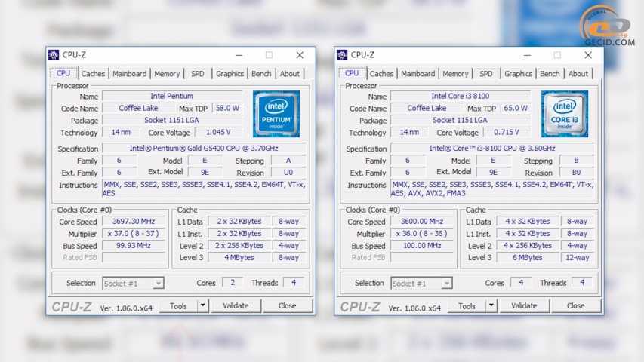The image size is (644, 362).
Task: Minimize the left CPU-Z window
Action: point(239,55)
